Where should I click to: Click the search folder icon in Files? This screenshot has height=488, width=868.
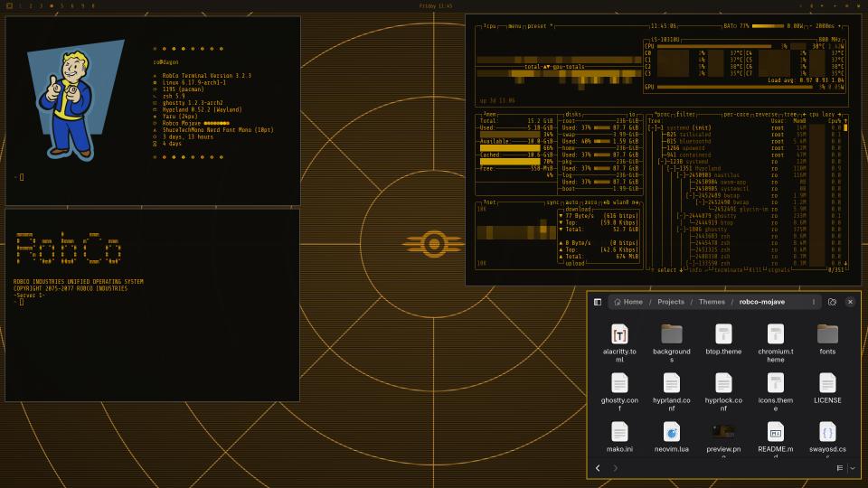tap(832, 302)
